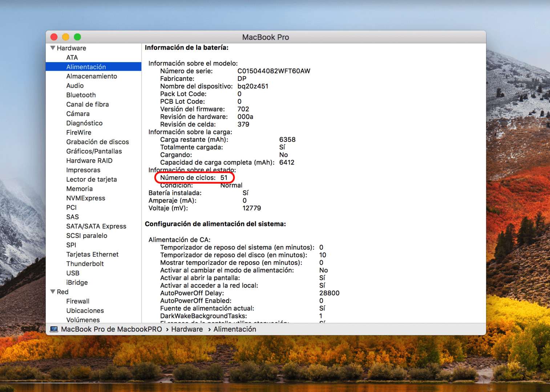Viewport: 550px width, 392px height.
Task: Open the Gráficos/Pantallas section
Action: [94, 151]
